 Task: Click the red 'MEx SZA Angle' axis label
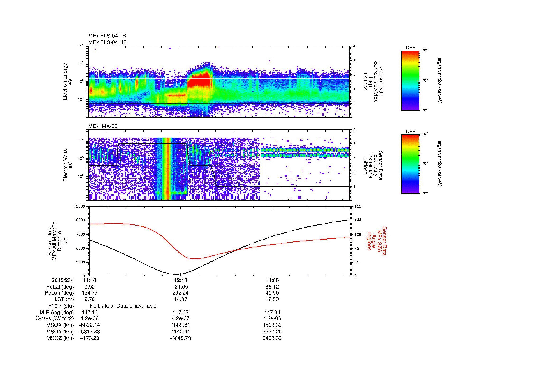click(377, 241)
